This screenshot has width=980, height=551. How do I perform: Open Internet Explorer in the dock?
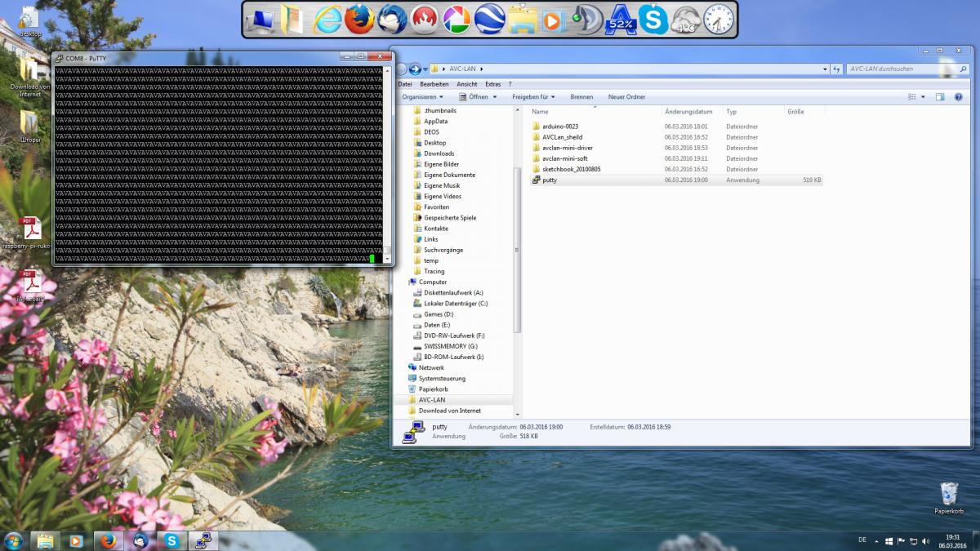[327, 19]
